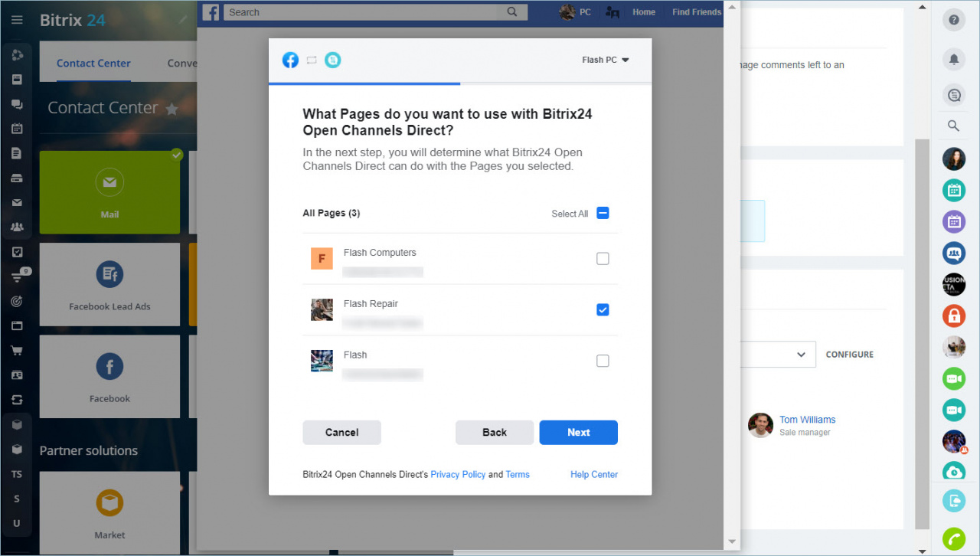Click Find Friends in Facebook top bar
Screen dimensions: 980x556
[x=696, y=12]
